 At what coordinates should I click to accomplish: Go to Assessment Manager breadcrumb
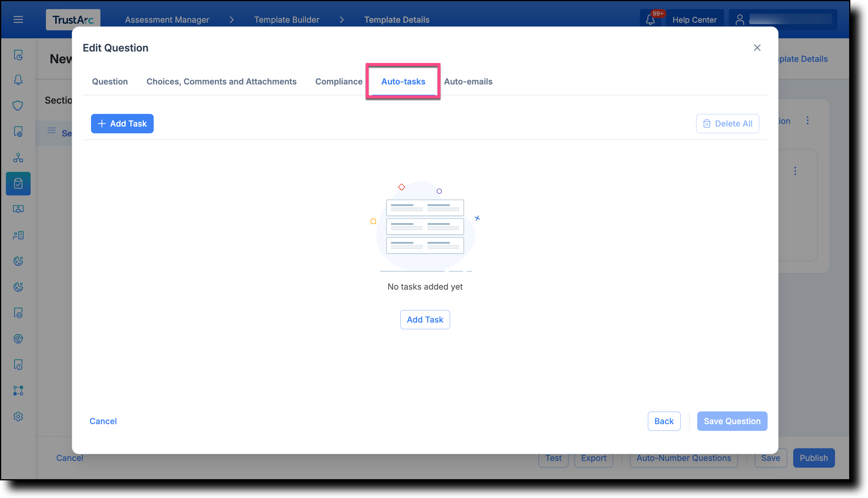[x=167, y=19]
